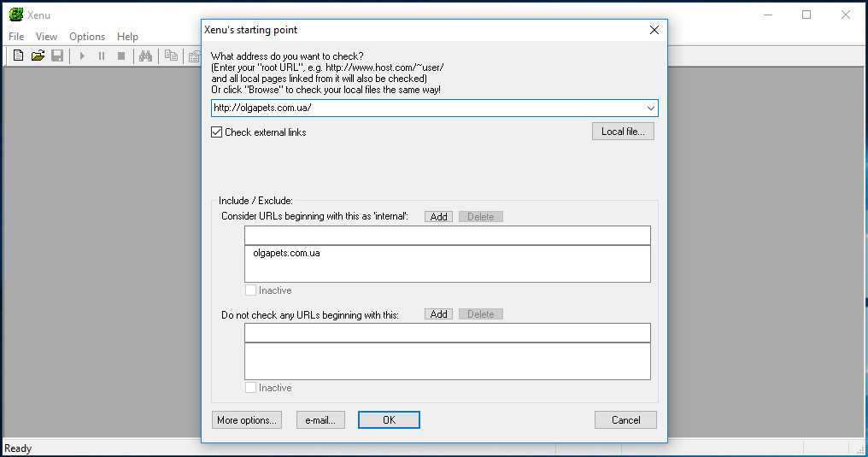Toggle Inactive checkbox under the excluded URLs list
This screenshot has width=868, height=457.
coord(251,388)
